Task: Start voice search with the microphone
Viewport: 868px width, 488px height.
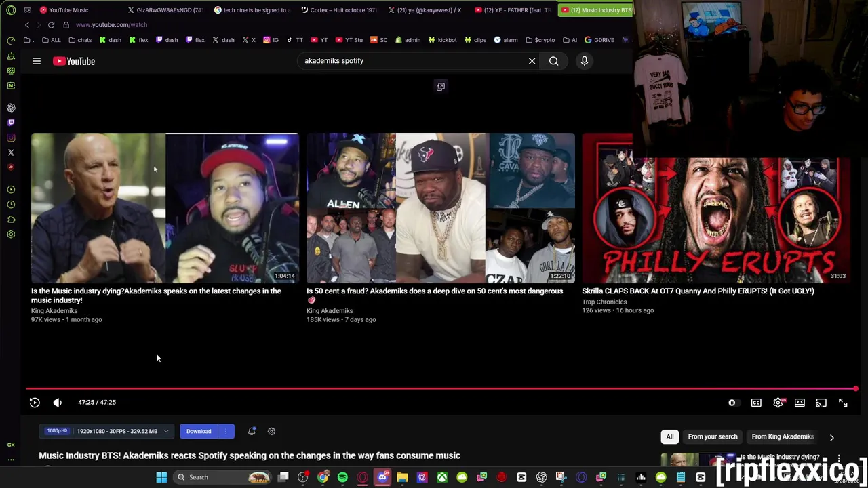Action: coord(584,61)
